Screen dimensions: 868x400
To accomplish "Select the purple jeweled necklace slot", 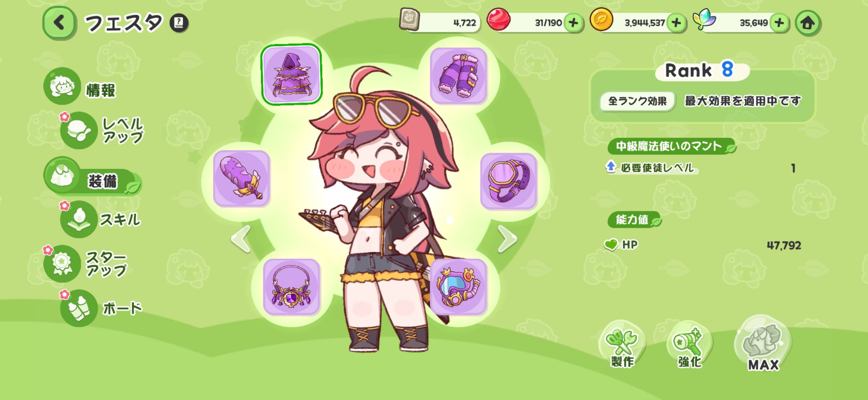I will [292, 287].
